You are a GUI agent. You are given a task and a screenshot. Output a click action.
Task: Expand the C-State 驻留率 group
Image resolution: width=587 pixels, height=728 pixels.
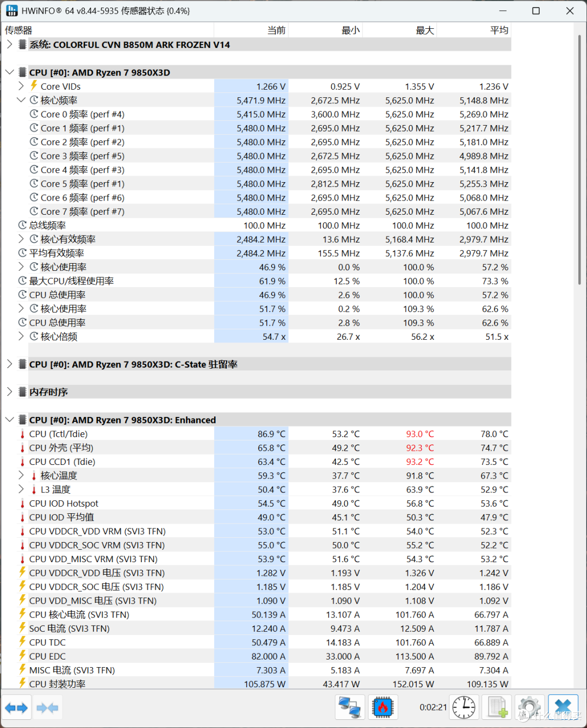[x=9, y=364]
